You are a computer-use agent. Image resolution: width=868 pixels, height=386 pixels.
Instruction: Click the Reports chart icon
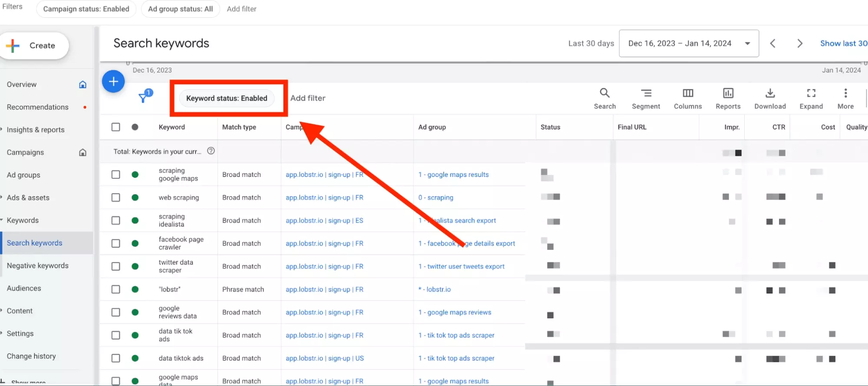728,93
